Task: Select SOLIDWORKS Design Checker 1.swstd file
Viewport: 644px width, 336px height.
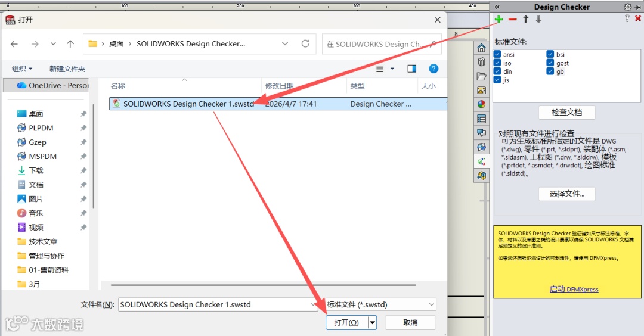Action: [278, 104]
